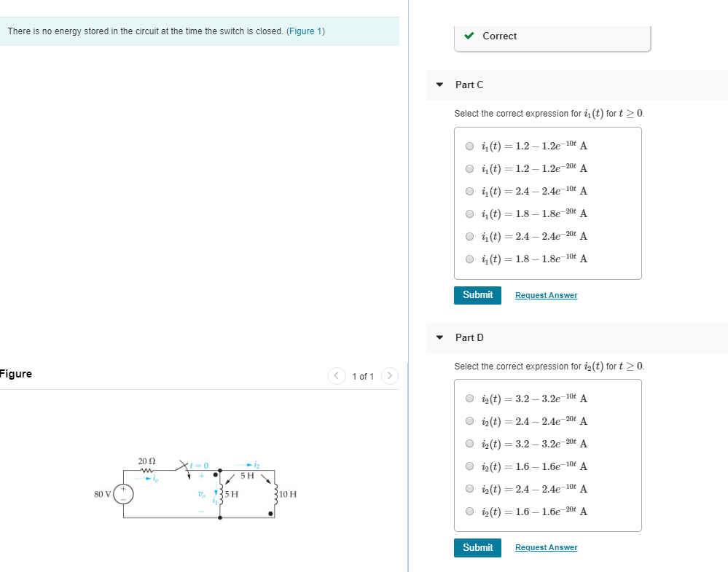Viewport: 728px width, 572px height.
Task: Select option i1(t) = 1.2 − 1.2e−10t A
Action: pos(470,146)
